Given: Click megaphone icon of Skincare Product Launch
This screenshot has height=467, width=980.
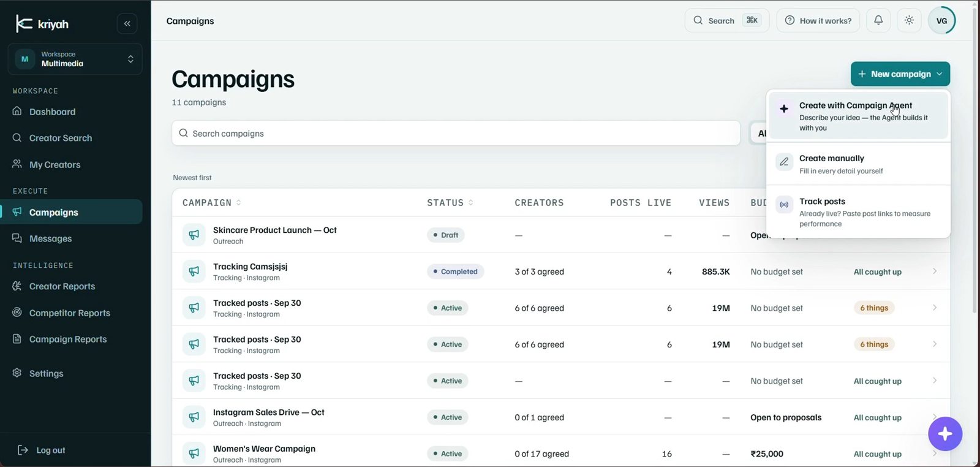Looking at the screenshot, I should click(194, 235).
